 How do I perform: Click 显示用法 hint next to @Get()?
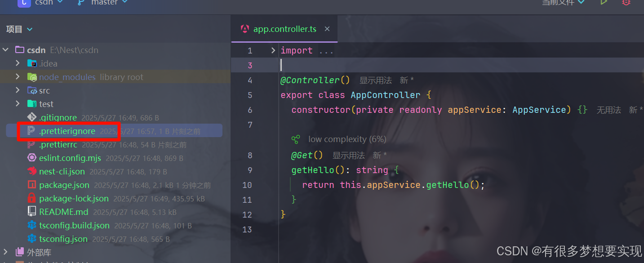tap(349, 156)
